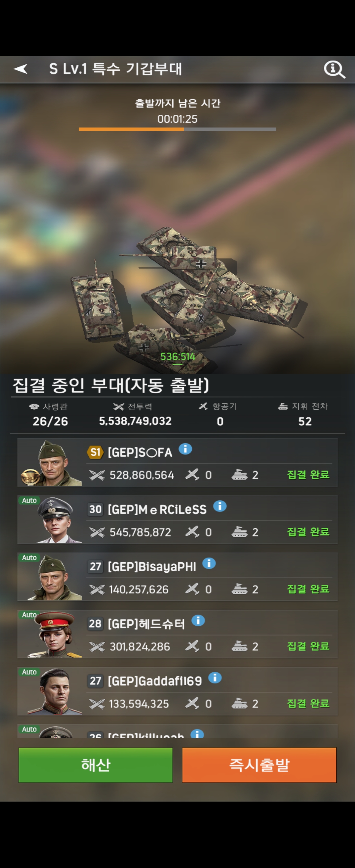
Task: Click the 즉시출발 depart now button
Action: tap(259, 765)
